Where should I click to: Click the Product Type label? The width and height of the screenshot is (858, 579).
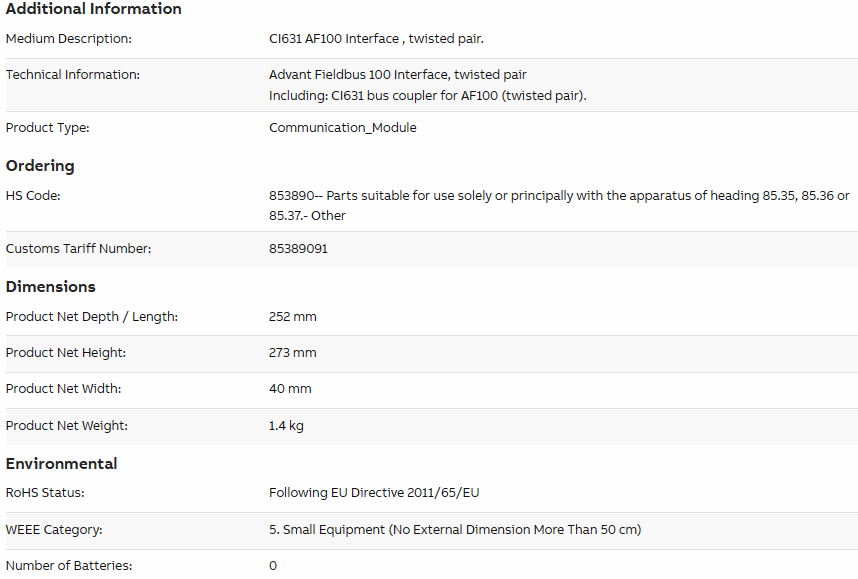(48, 128)
